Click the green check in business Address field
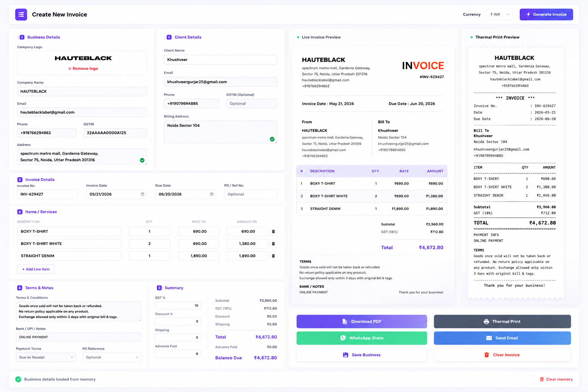This screenshot has width=588, height=392. pyautogui.click(x=142, y=160)
